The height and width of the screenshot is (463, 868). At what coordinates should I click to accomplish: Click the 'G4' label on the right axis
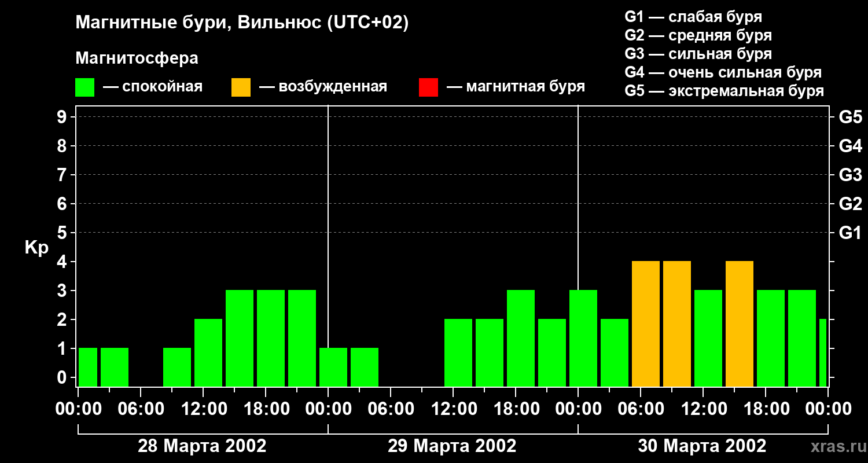tap(851, 146)
